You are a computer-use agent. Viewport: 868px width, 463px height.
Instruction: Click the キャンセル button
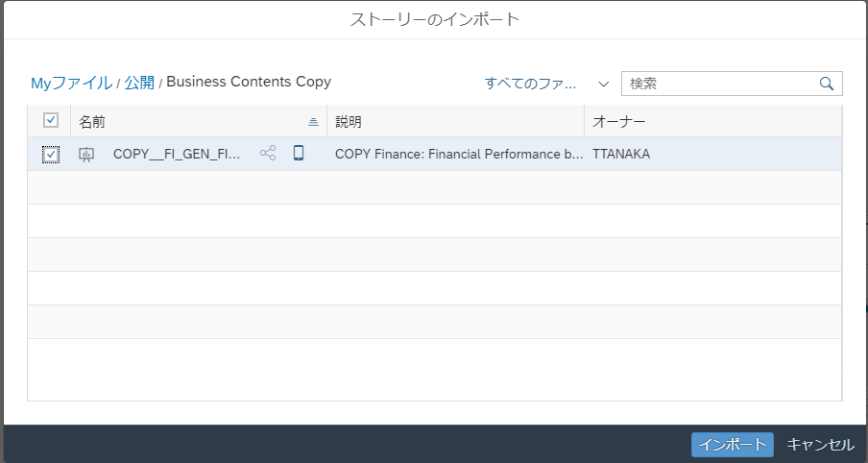(x=820, y=444)
